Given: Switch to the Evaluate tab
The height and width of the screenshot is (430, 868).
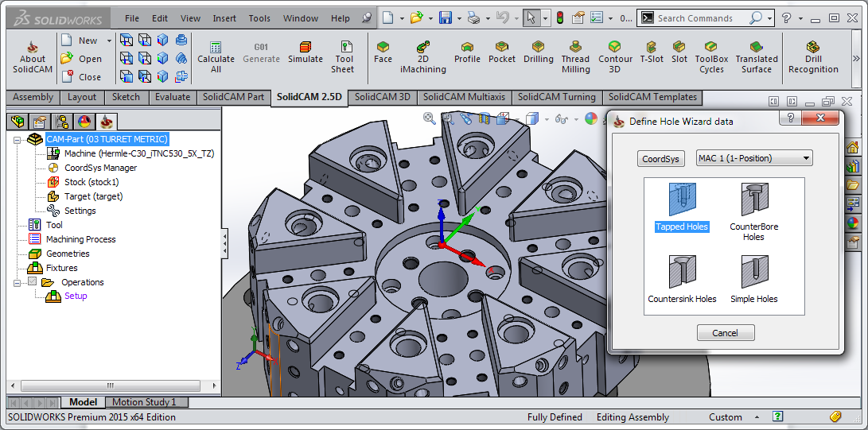Looking at the screenshot, I should (x=173, y=97).
